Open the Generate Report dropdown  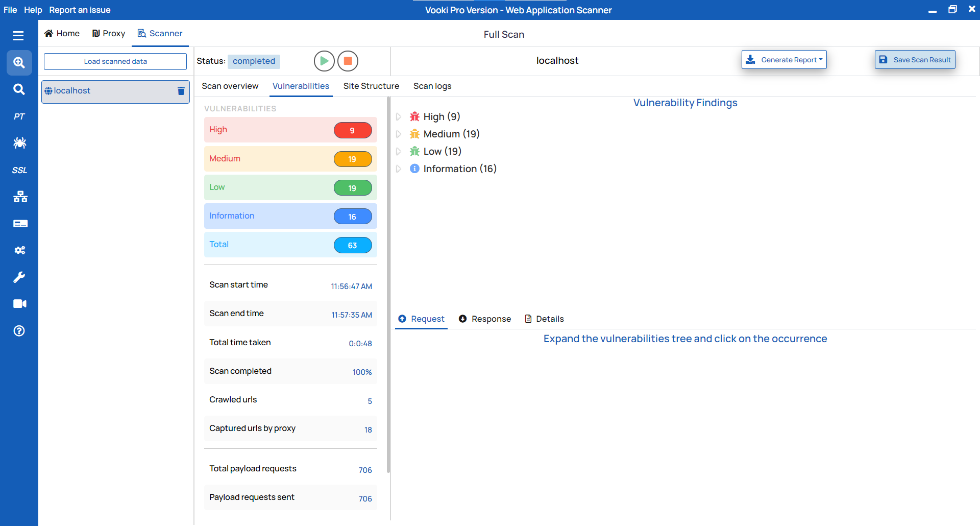(x=784, y=60)
